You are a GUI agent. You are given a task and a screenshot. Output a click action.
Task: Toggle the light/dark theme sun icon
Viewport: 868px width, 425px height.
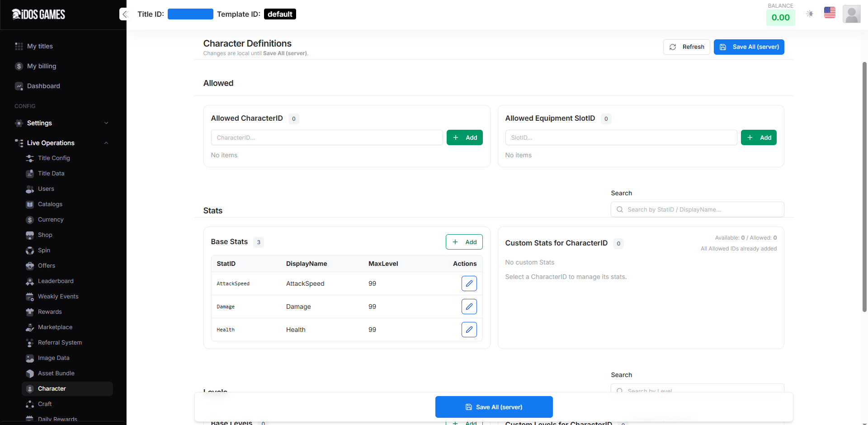pyautogui.click(x=810, y=14)
